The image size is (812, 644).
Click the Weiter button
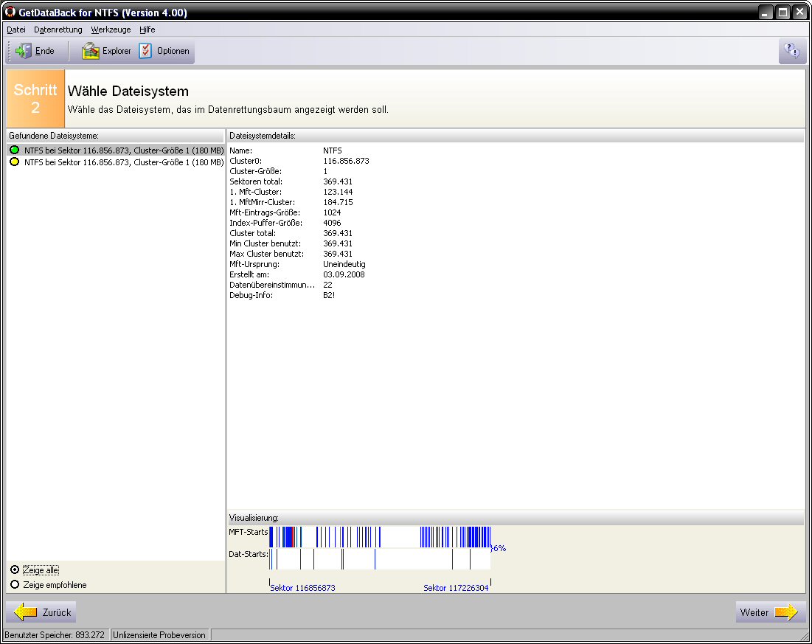pos(770,612)
